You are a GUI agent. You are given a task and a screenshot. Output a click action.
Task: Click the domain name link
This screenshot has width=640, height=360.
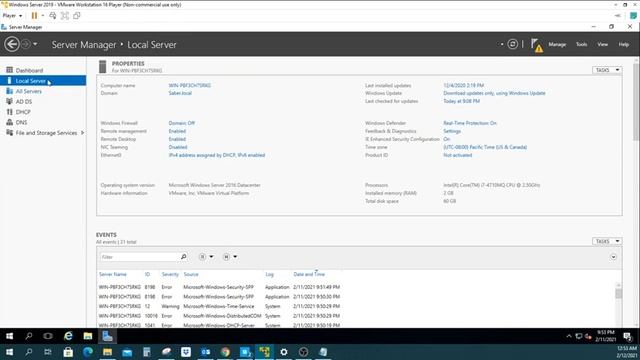tap(180, 93)
